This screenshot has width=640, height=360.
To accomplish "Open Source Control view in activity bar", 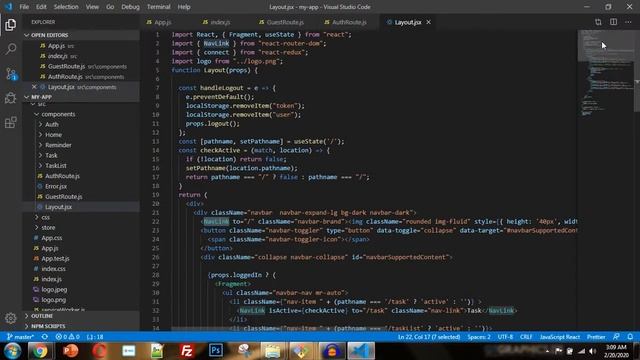I will [x=11, y=74].
